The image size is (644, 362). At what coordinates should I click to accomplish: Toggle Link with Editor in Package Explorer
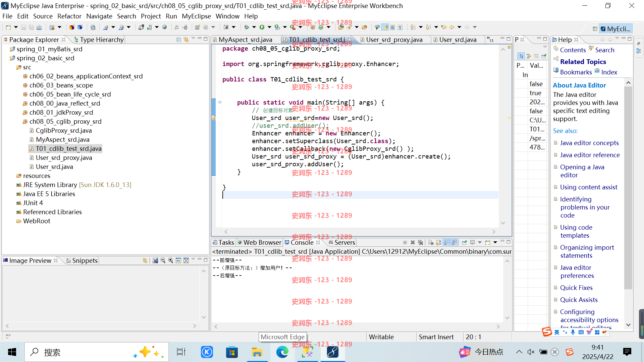tap(186, 40)
